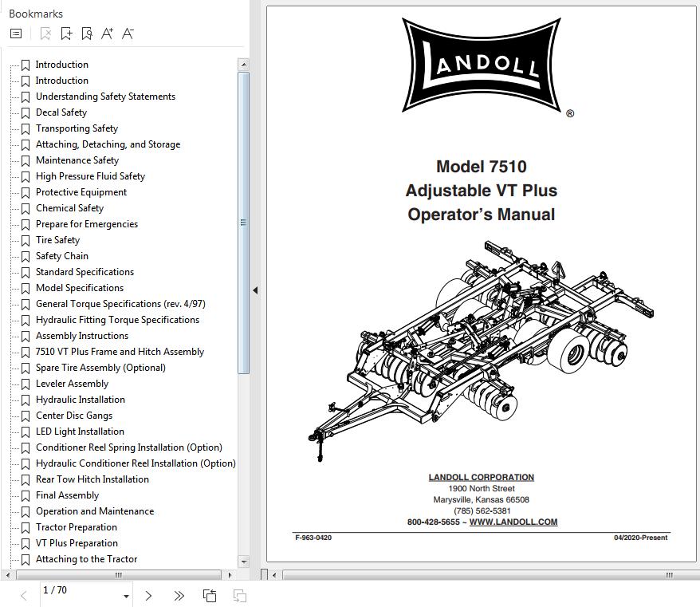Image resolution: width=700 pixels, height=607 pixels.
Task: Open LED Light Installation bookmark
Action: coord(80,432)
